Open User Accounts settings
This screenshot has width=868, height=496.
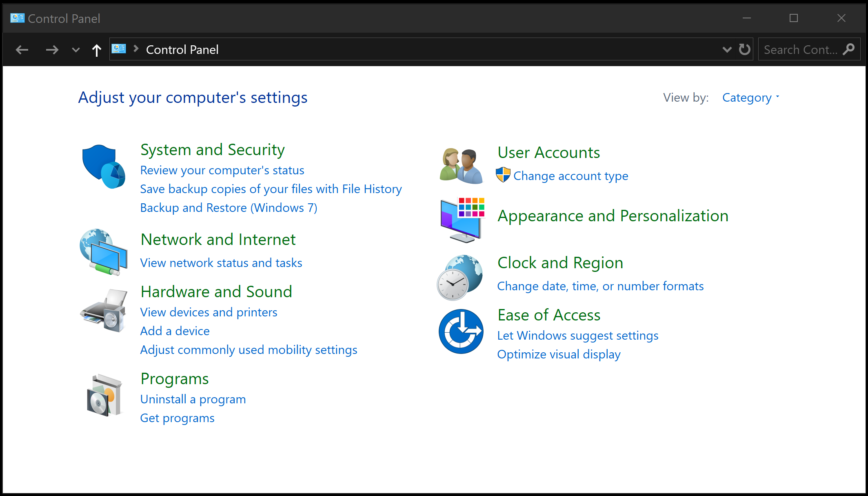(x=548, y=153)
